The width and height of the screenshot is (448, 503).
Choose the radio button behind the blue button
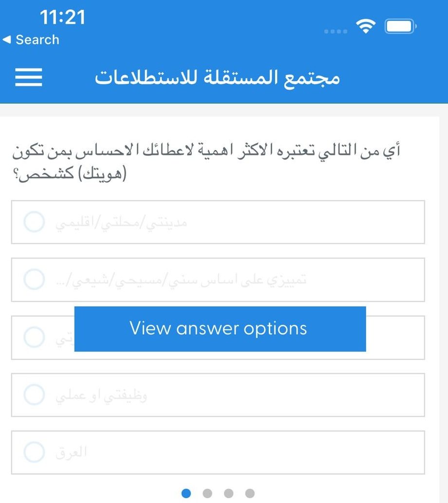pos(34,337)
